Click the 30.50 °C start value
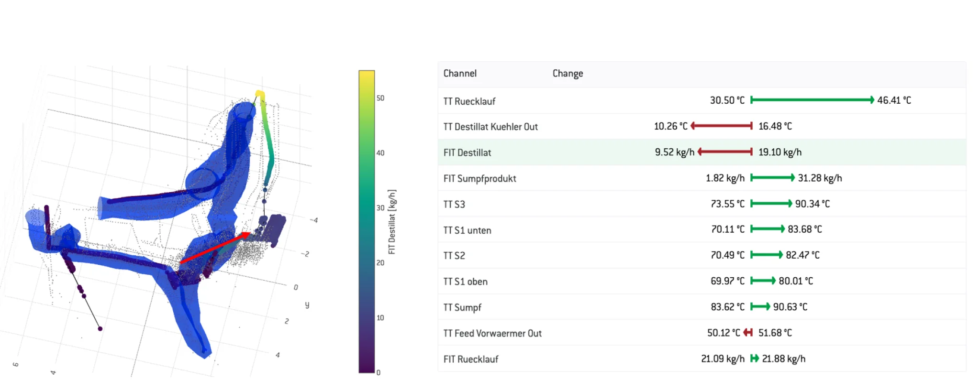The image size is (980, 391). [727, 100]
